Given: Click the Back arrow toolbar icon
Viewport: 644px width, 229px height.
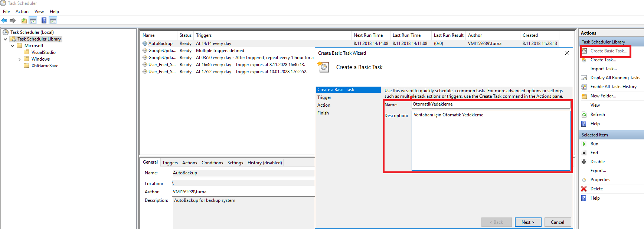Looking at the screenshot, I should [x=4, y=21].
